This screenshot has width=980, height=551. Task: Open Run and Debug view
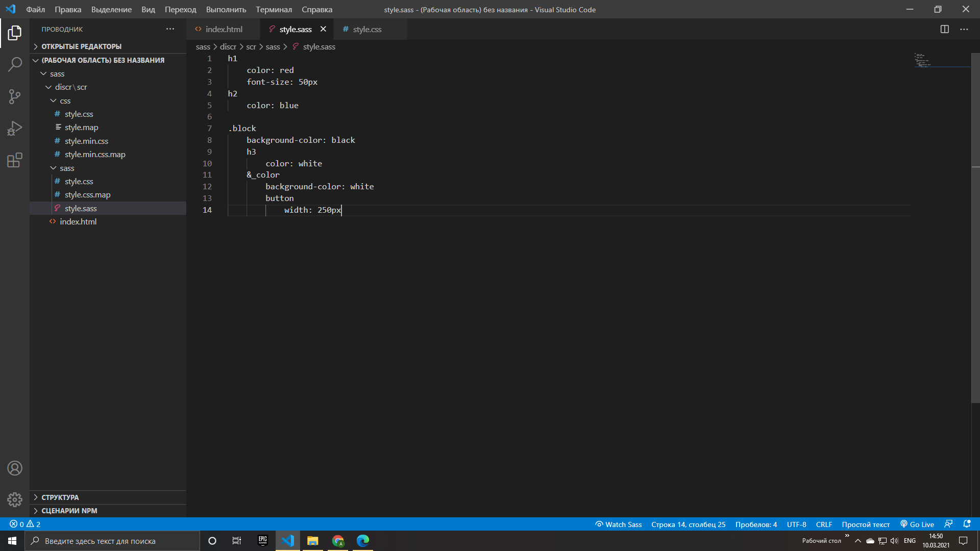coord(15,128)
